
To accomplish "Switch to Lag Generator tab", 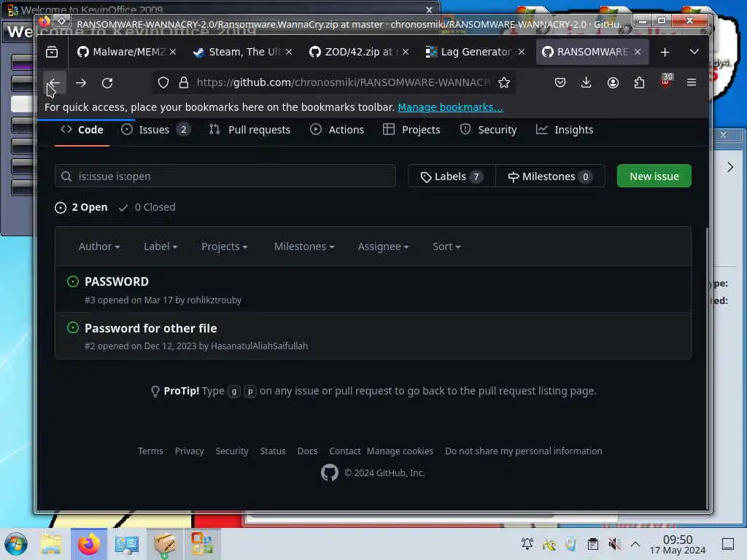I will tap(469, 52).
